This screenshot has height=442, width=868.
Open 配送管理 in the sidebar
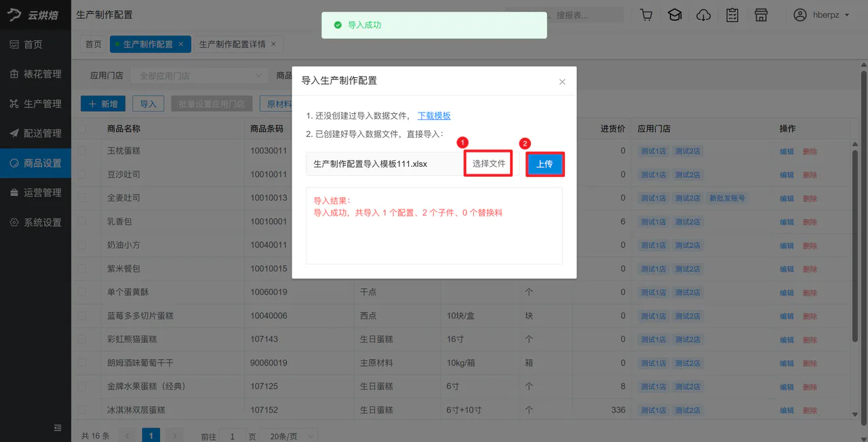35,134
